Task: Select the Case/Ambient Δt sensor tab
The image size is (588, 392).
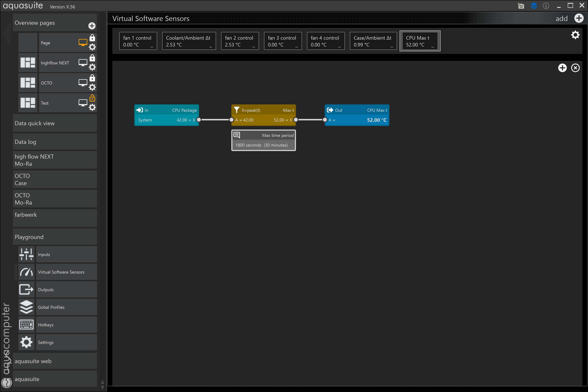Action: click(373, 41)
